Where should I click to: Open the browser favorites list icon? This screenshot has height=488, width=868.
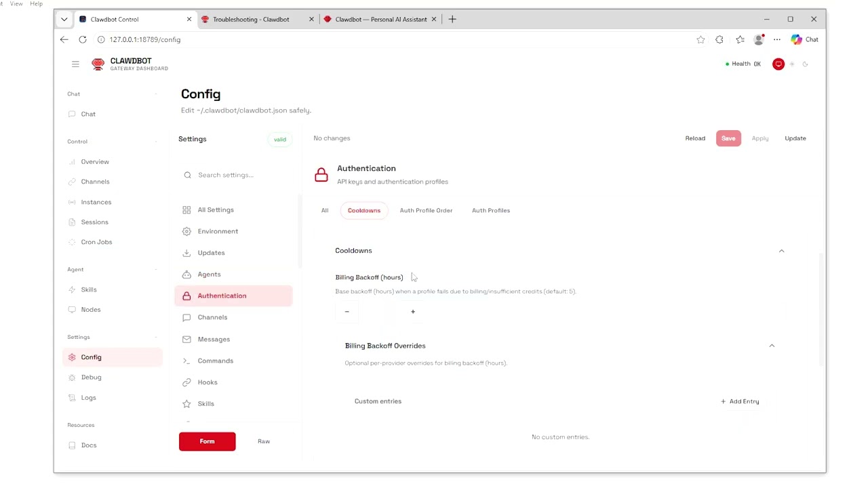coord(740,39)
